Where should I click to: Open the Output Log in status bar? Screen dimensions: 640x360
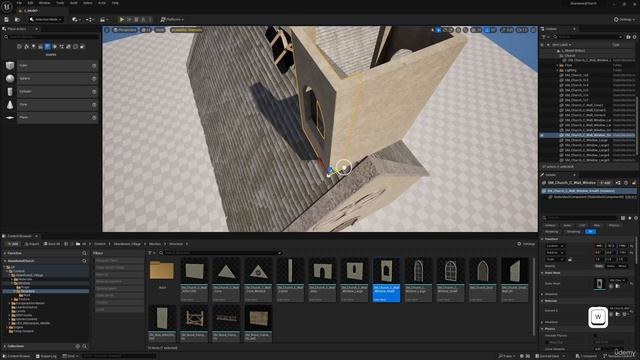point(46,356)
